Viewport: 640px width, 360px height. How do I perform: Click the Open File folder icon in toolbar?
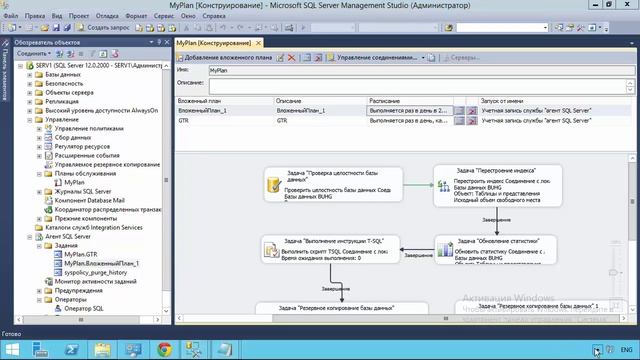[44, 27]
